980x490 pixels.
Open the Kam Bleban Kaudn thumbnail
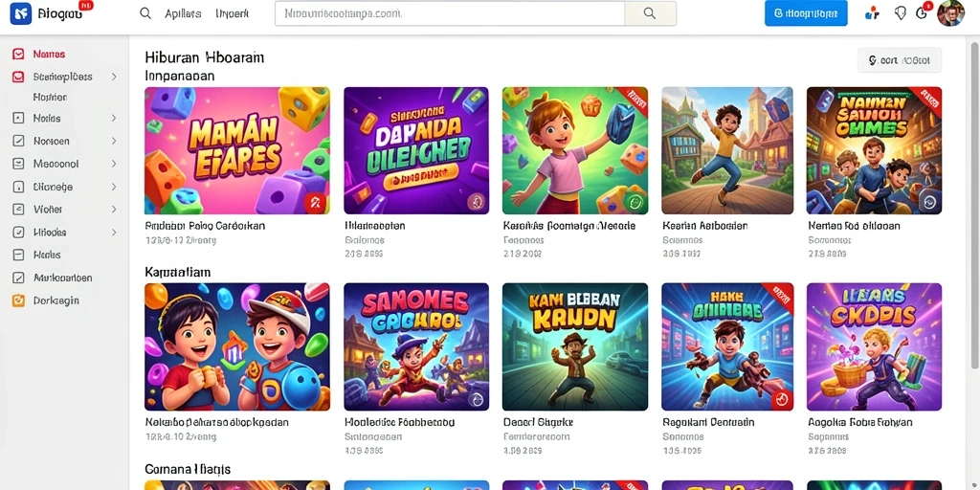[575, 346]
